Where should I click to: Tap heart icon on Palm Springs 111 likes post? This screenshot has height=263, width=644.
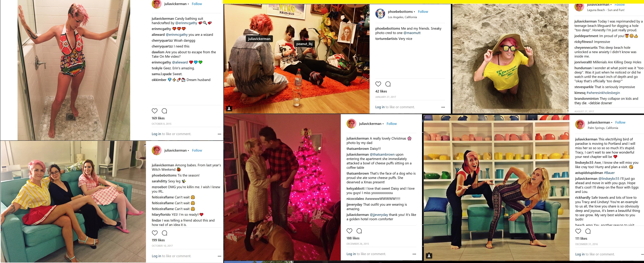578,231
